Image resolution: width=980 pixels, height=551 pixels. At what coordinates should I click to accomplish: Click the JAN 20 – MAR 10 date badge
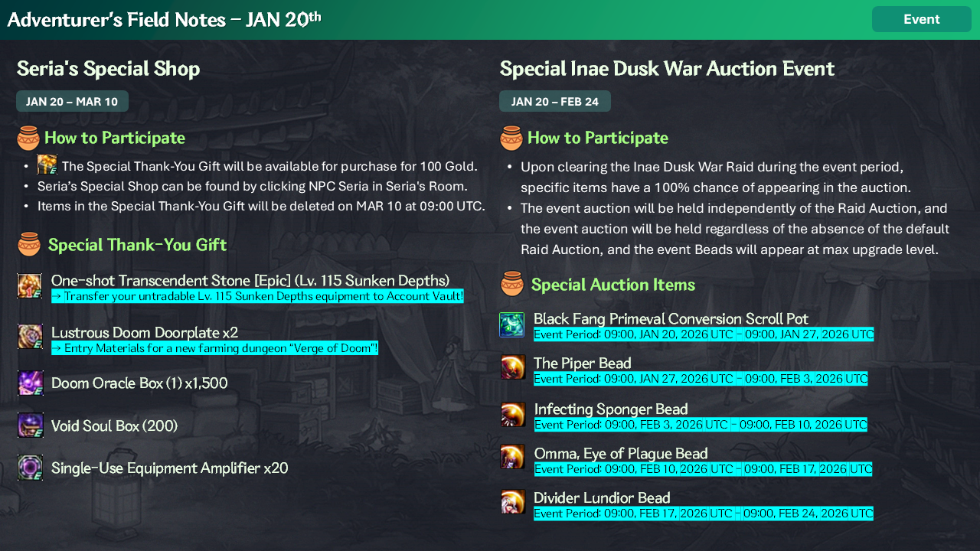72,101
